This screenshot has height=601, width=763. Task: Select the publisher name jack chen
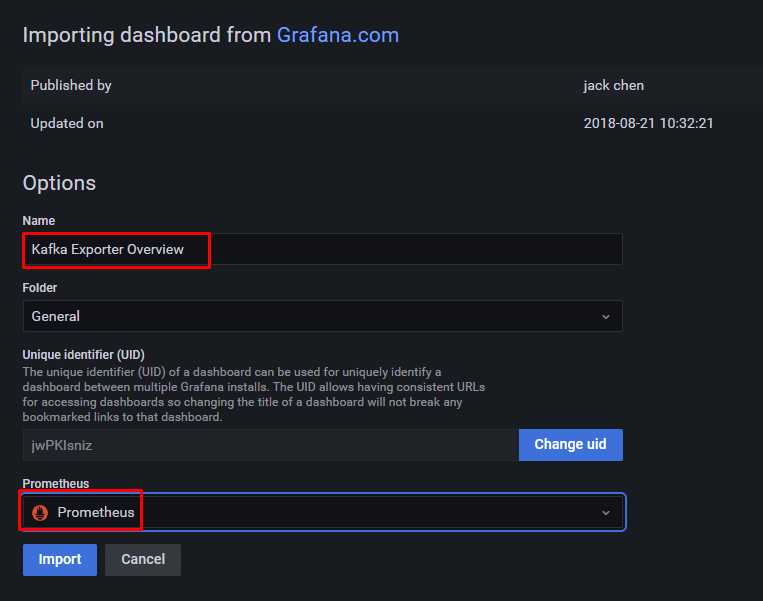tap(614, 86)
